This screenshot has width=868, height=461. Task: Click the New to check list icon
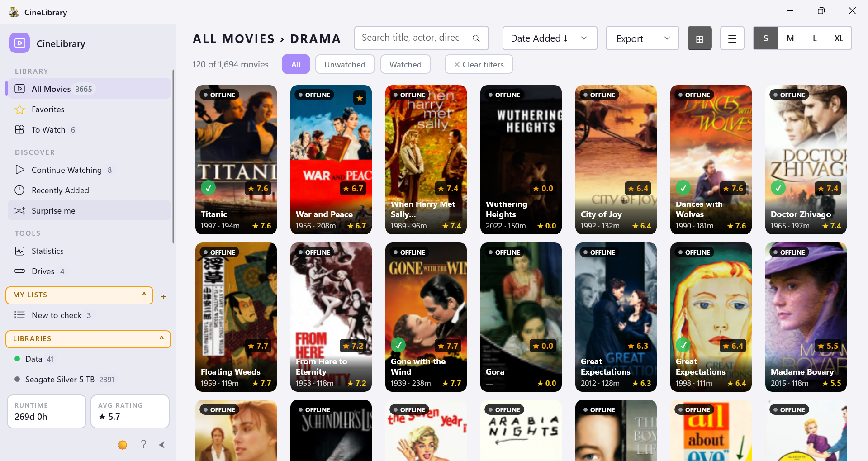(x=19, y=315)
